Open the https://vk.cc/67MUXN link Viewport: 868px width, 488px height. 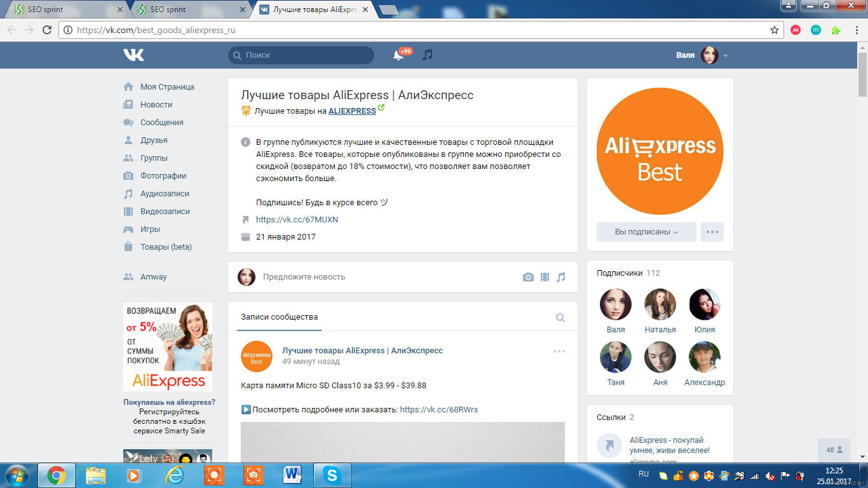(297, 220)
